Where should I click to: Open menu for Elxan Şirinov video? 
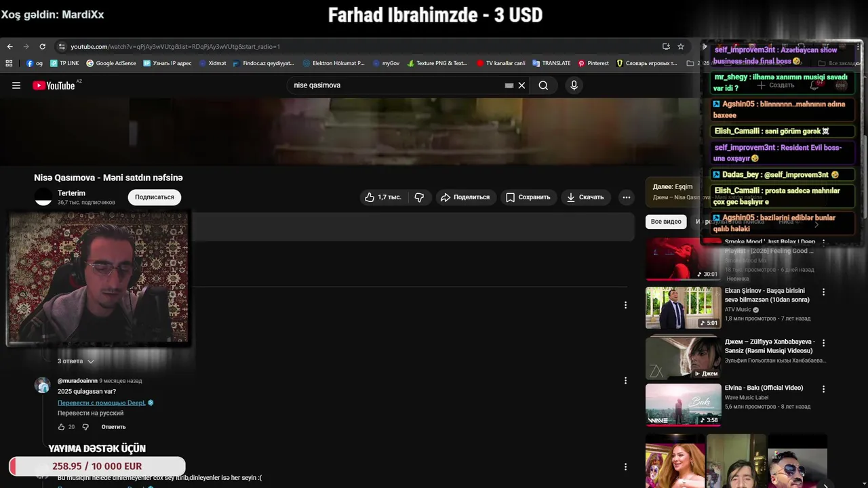click(824, 292)
